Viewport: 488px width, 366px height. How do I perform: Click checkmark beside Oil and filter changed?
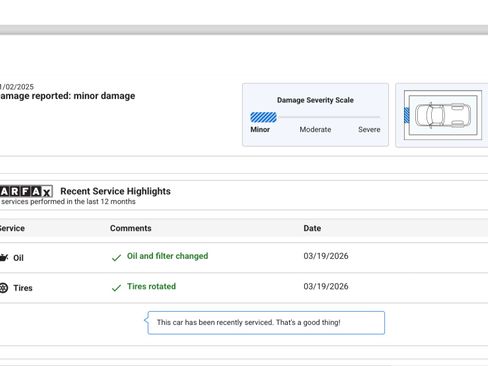click(x=116, y=258)
